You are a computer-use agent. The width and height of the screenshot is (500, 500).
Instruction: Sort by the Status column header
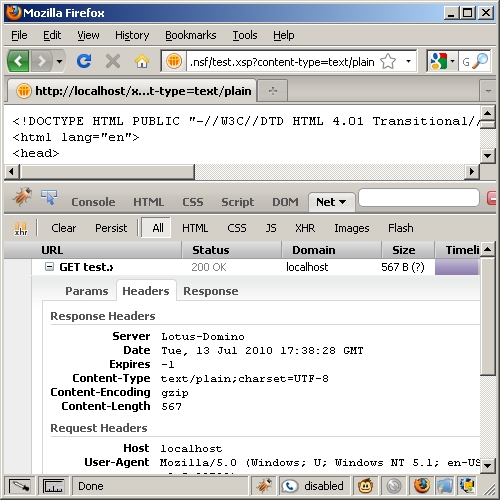coord(232,250)
